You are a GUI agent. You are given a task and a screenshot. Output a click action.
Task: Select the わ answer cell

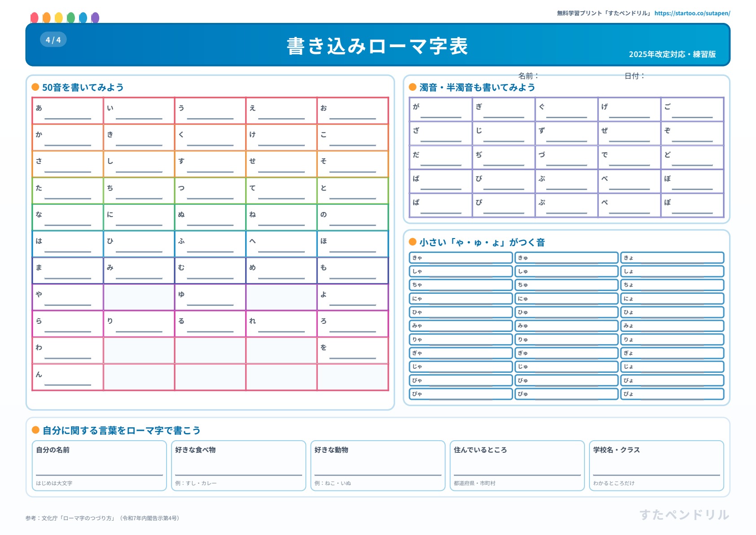tap(68, 350)
